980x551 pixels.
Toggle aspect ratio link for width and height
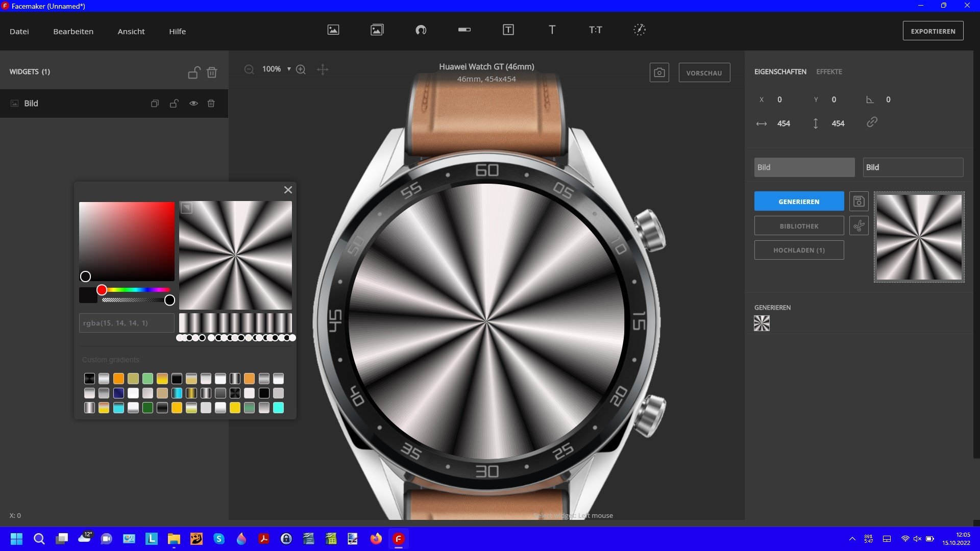coord(872,122)
